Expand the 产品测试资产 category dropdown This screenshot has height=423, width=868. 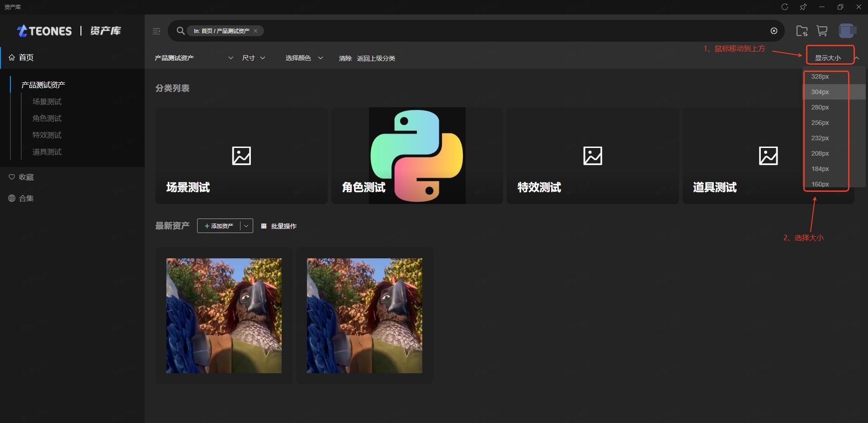[x=231, y=58]
